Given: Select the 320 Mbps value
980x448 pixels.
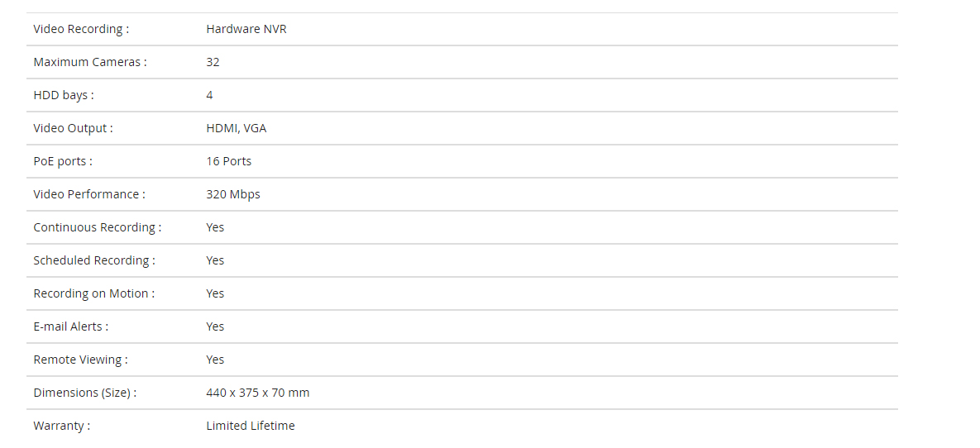Looking at the screenshot, I should 233,195.
